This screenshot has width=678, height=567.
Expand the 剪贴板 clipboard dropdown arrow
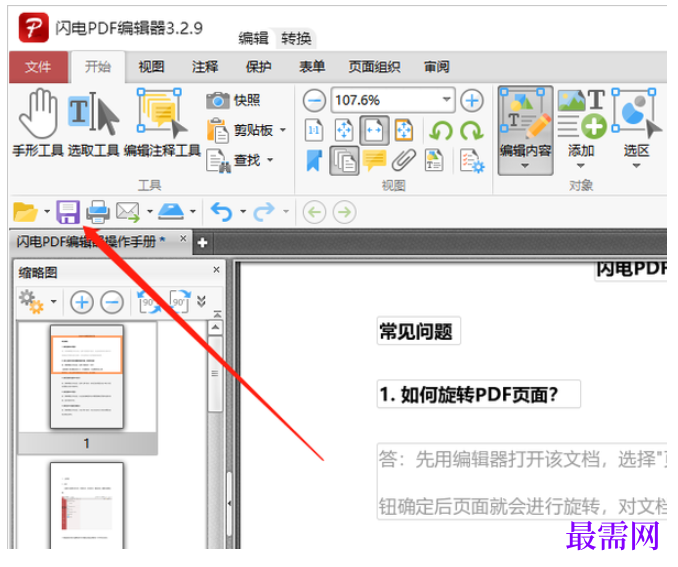pos(283,130)
